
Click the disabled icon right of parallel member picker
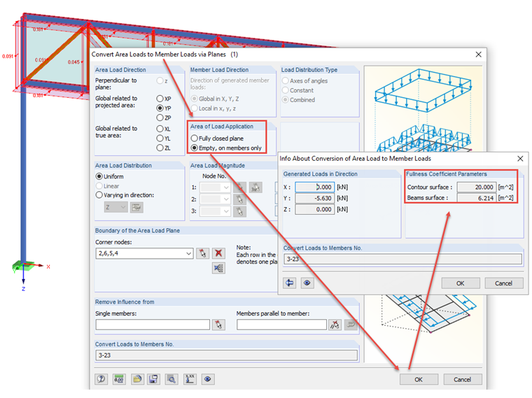click(351, 325)
